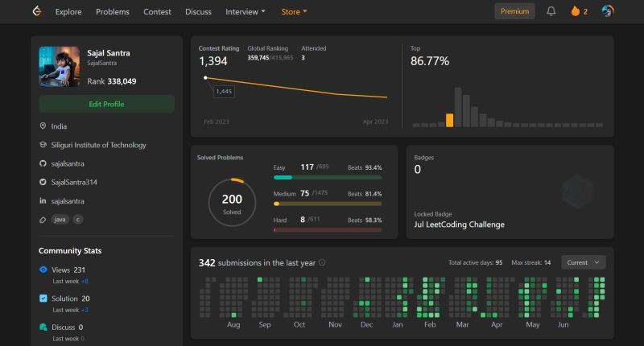Expand the Current year dropdown
The image size is (644, 346).
(583, 262)
